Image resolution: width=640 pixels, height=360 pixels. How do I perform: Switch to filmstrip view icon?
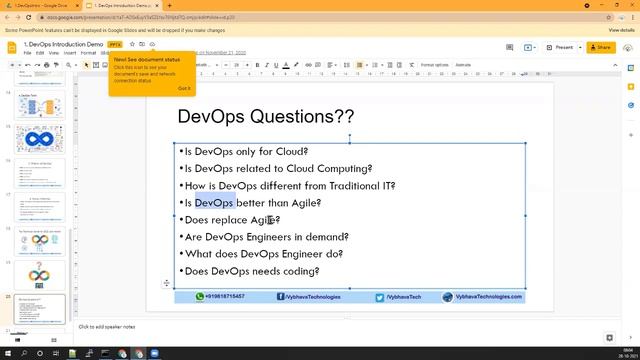tap(18, 340)
